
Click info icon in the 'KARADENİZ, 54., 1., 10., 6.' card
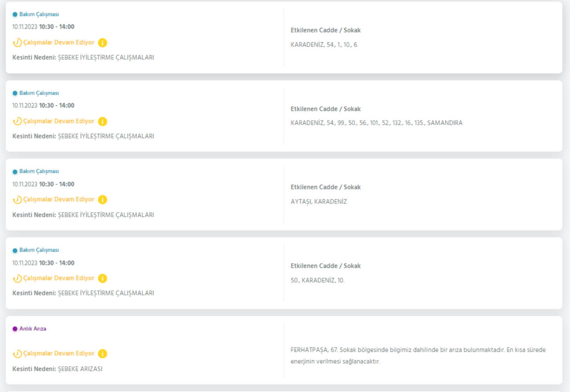tap(102, 43)
